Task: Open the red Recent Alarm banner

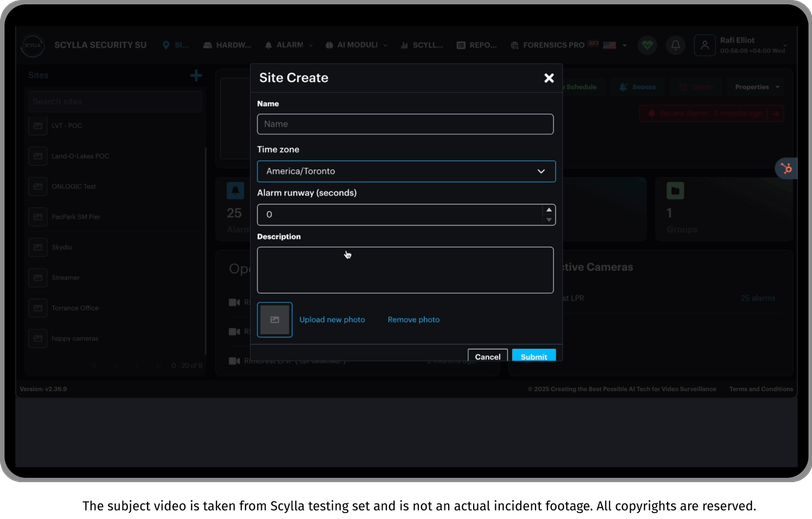Action: click(712, 113)
